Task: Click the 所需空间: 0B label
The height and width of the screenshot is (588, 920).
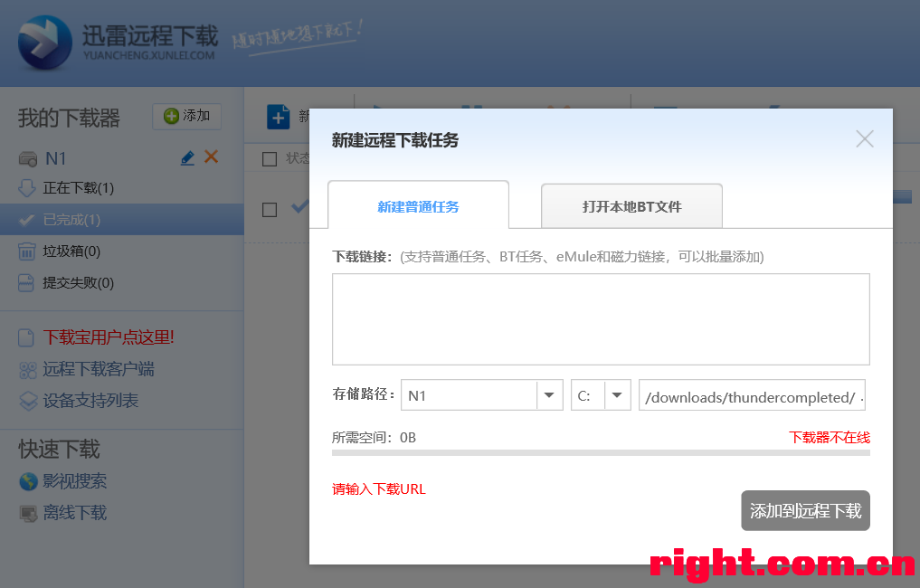Action: (374, 437)
